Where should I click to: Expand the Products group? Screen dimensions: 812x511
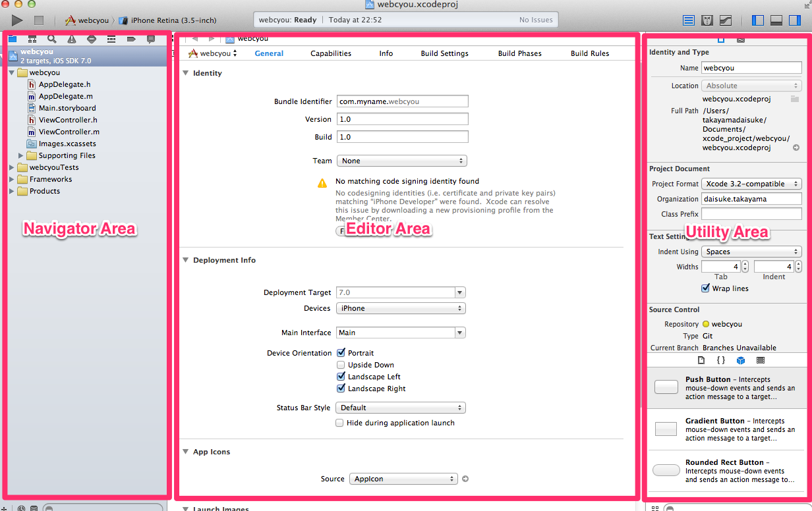[x=12, y=191]
